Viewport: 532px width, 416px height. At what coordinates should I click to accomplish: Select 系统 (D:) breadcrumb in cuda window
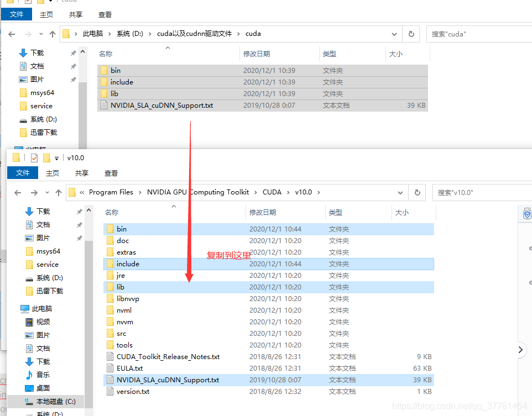tap(129, 34)
